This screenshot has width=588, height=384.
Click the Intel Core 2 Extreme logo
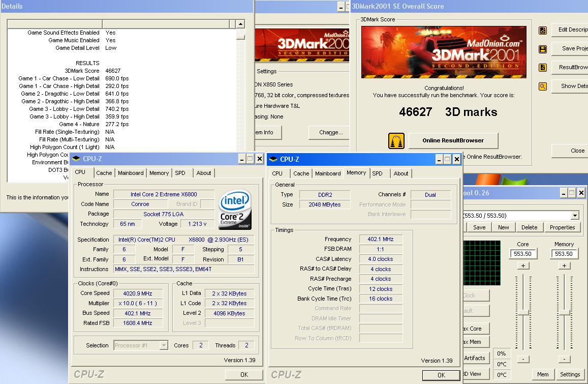[x=235, y=210]
